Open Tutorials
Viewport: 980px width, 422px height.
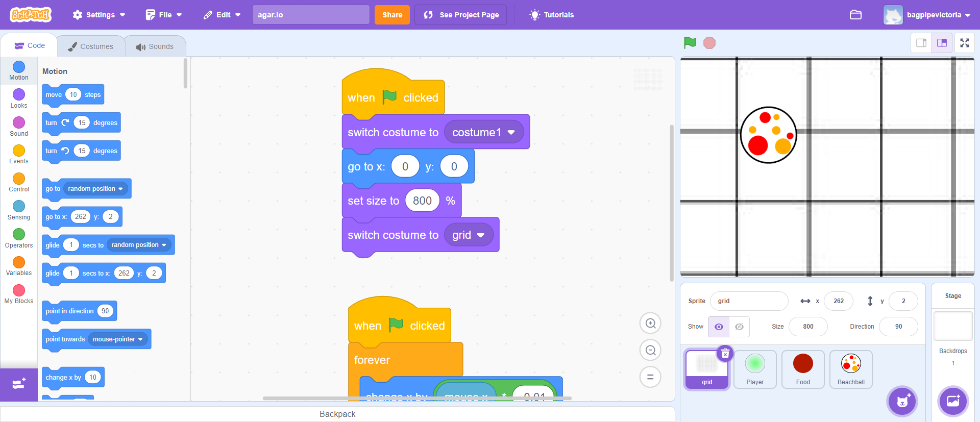click(x=552, y=15)
